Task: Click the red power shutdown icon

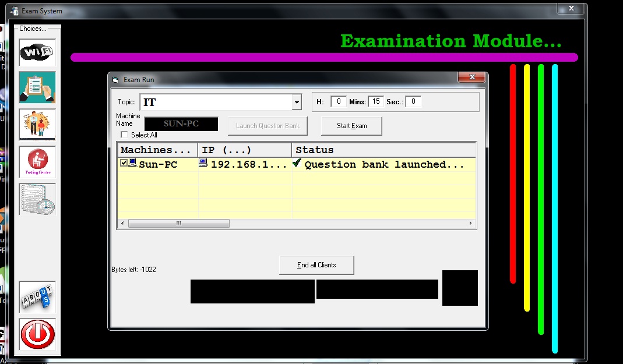Action: pos(37,334)
